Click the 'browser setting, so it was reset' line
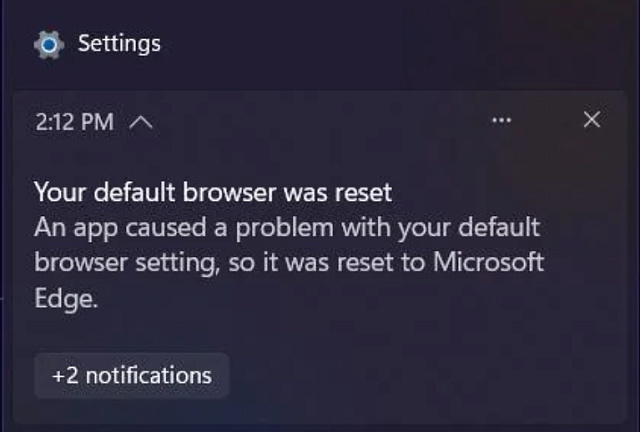 tap(289, 263)
